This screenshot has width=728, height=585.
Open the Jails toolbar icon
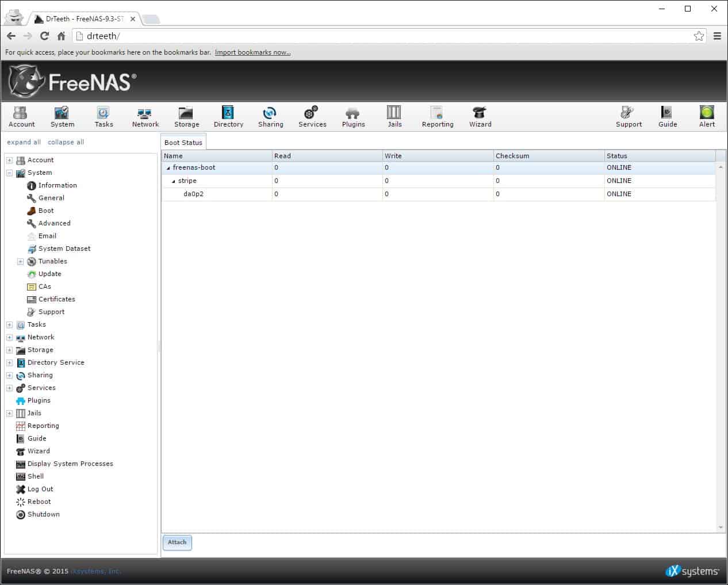pyautogui.click(x=394, y=117)
